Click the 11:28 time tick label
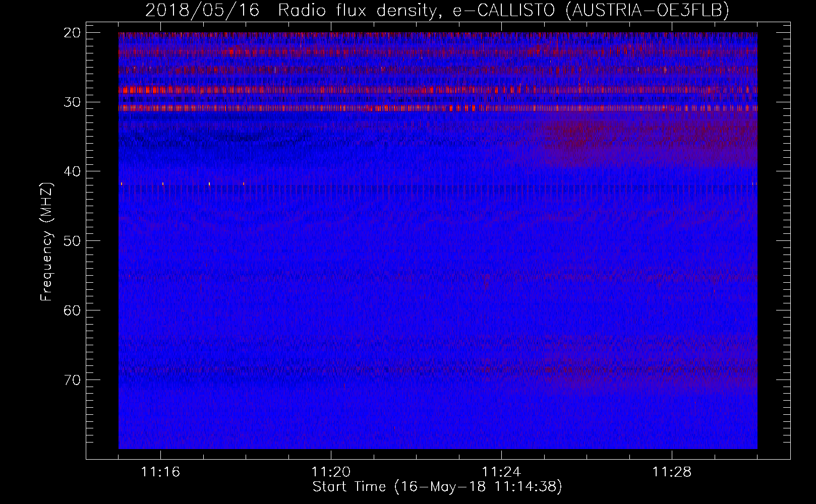The image size is (816, 504). (672, 472)
